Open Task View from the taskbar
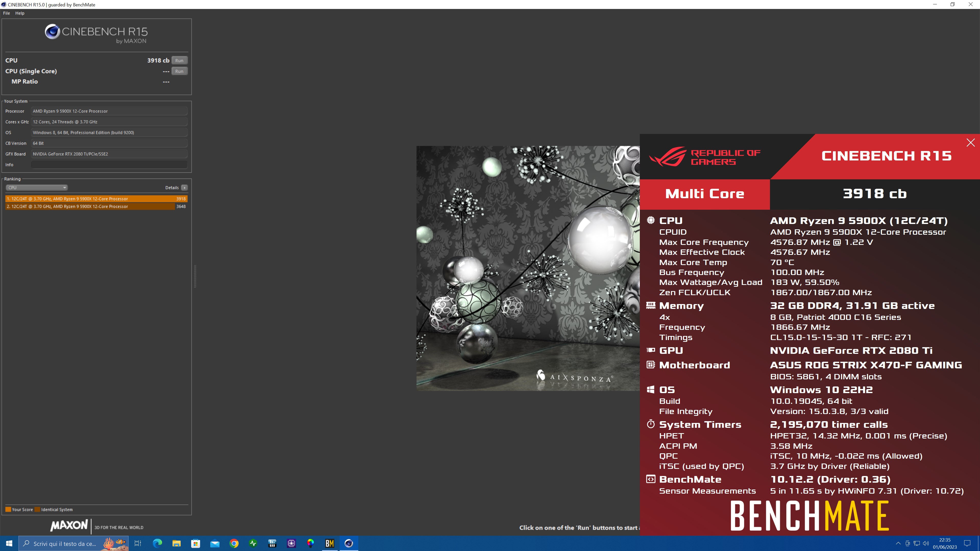This screenshot has width=980, height=551. point(138,543)
